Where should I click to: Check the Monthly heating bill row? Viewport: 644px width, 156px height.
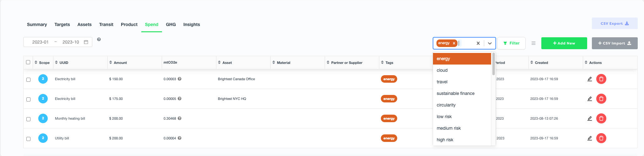click(29, 119)
